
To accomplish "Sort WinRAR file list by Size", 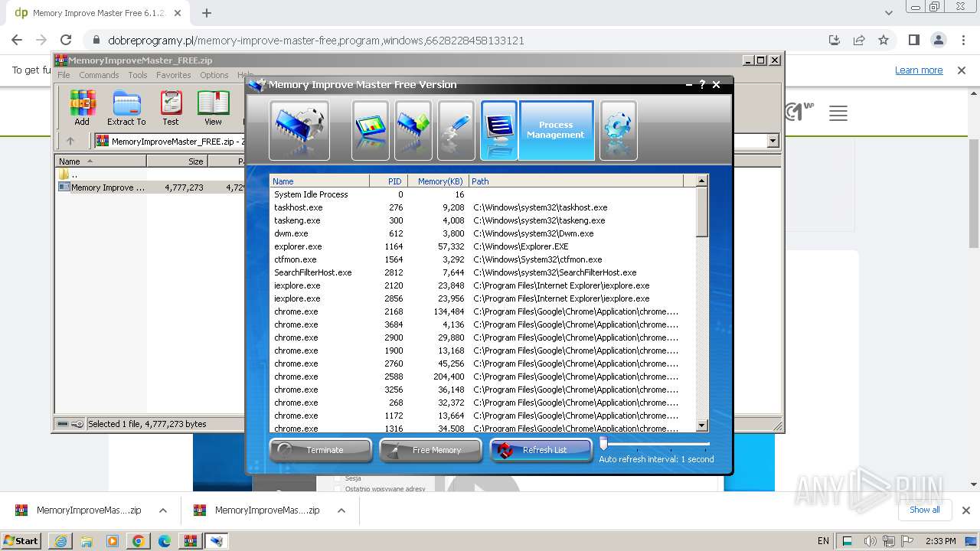I will point(177,161).
